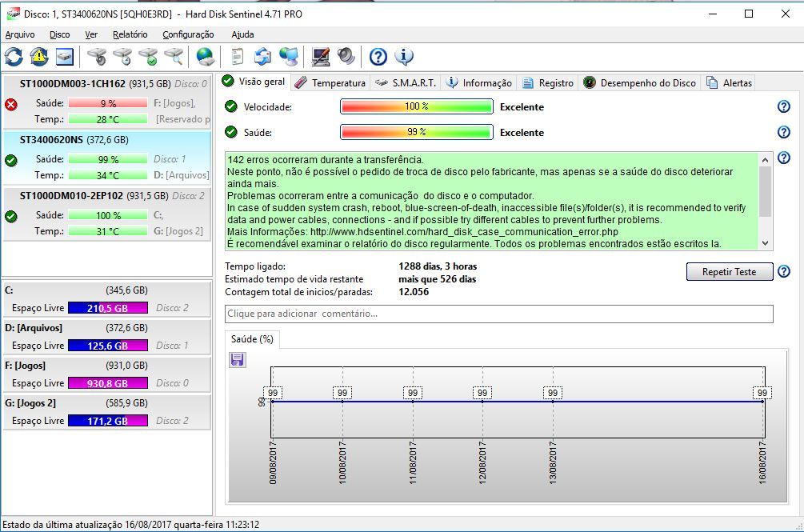Viewport: 804px width, 532px height.
Task: Open the Configuração menu
Action: [x=188, y=34]
